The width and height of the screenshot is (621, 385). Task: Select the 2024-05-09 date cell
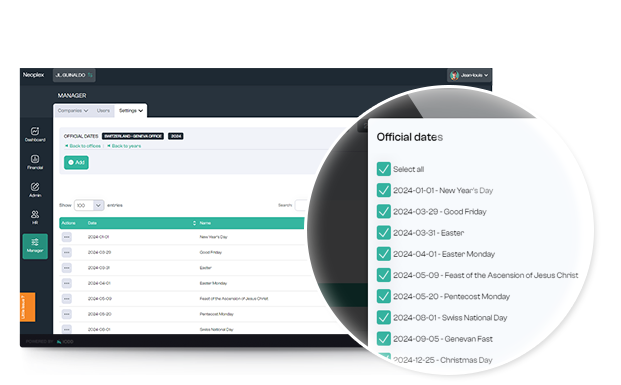point(100,299)
